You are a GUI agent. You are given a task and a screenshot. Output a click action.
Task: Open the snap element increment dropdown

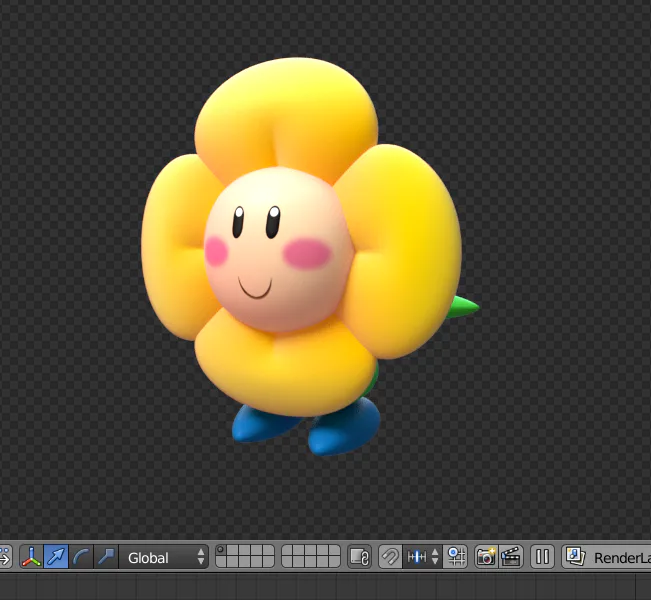pos(423,557)
